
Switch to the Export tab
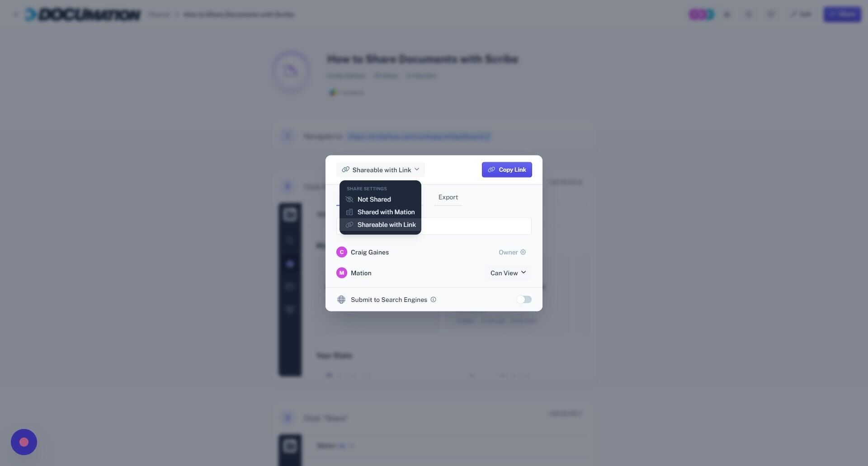(448, 198)
